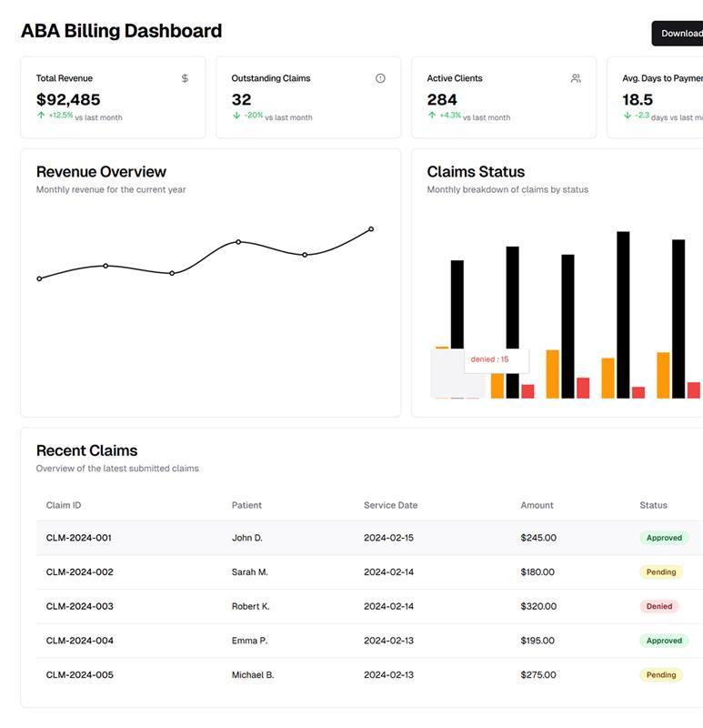Click the green down arrow beside -20%
Image resolution: width=703 pixels, height=728 pixels.
(x=236, y=116)
